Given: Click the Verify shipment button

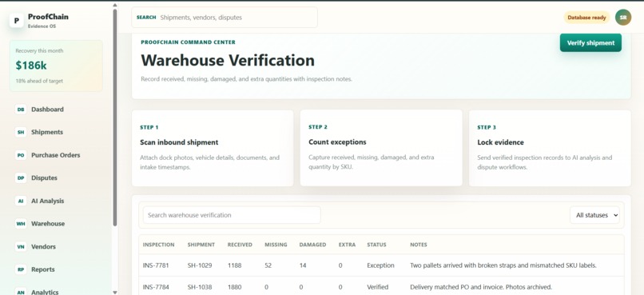Looking at the screenshot, I should 590,42.
